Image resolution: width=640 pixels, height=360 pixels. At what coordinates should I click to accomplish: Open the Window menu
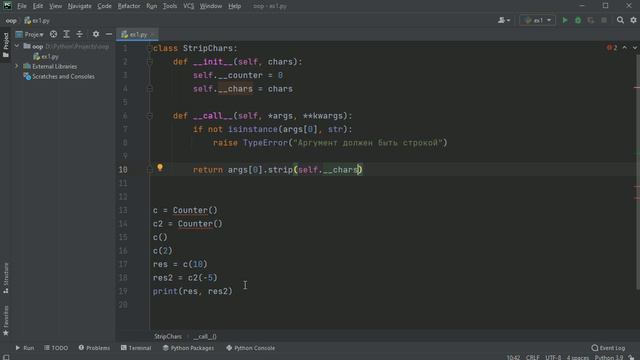pos(211,6)
